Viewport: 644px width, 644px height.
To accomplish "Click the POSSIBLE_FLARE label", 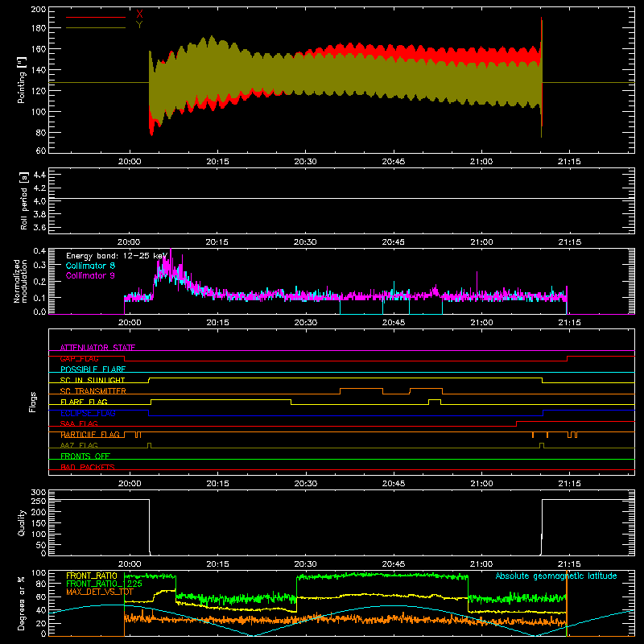I will 93,369.
